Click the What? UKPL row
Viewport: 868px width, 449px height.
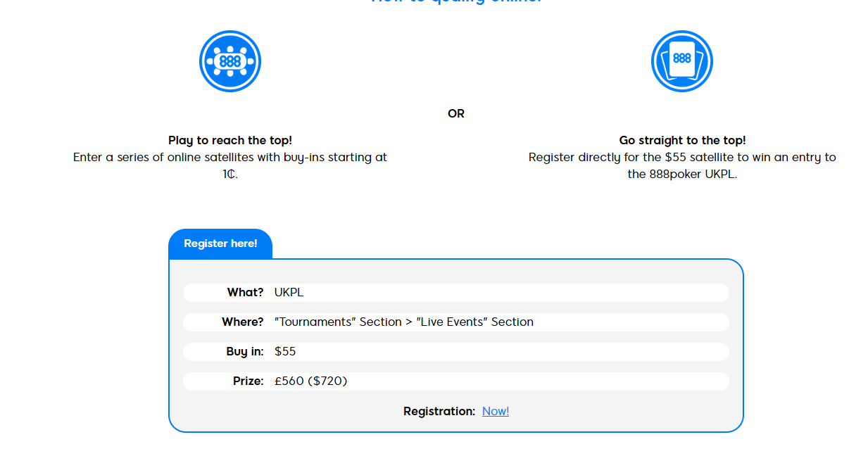[x=456, y=293]
